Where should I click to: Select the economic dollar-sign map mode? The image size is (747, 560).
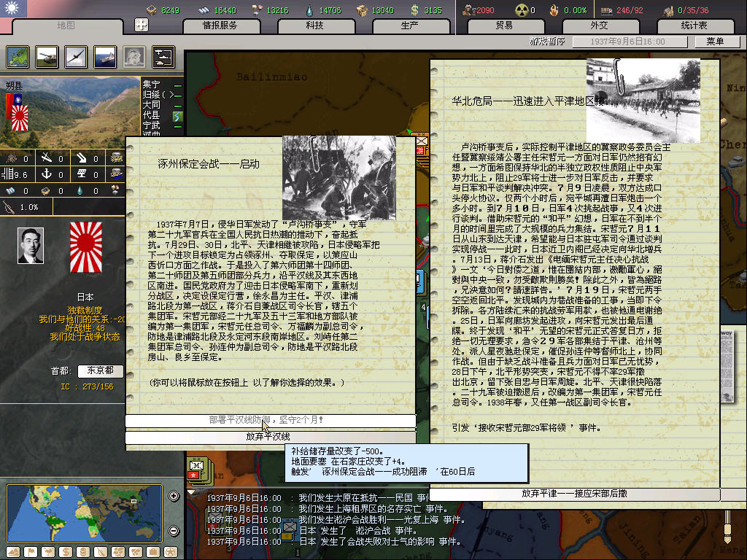pyautogui.click(x=65, y=552)
